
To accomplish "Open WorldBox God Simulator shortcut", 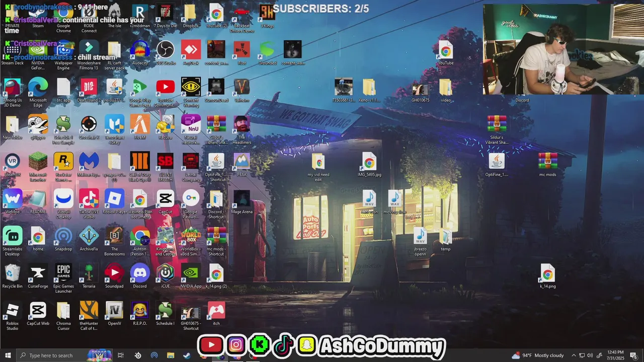I will tap(191, 242).
